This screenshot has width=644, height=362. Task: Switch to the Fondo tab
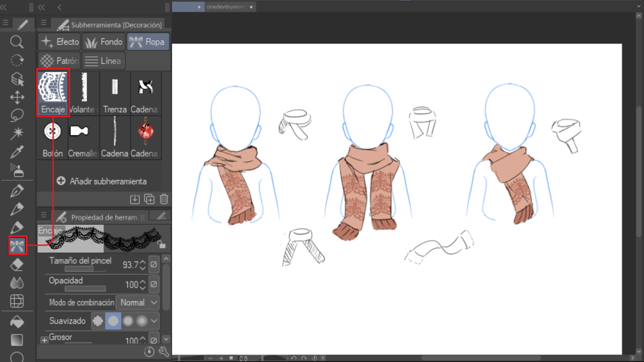click(104, 42)
